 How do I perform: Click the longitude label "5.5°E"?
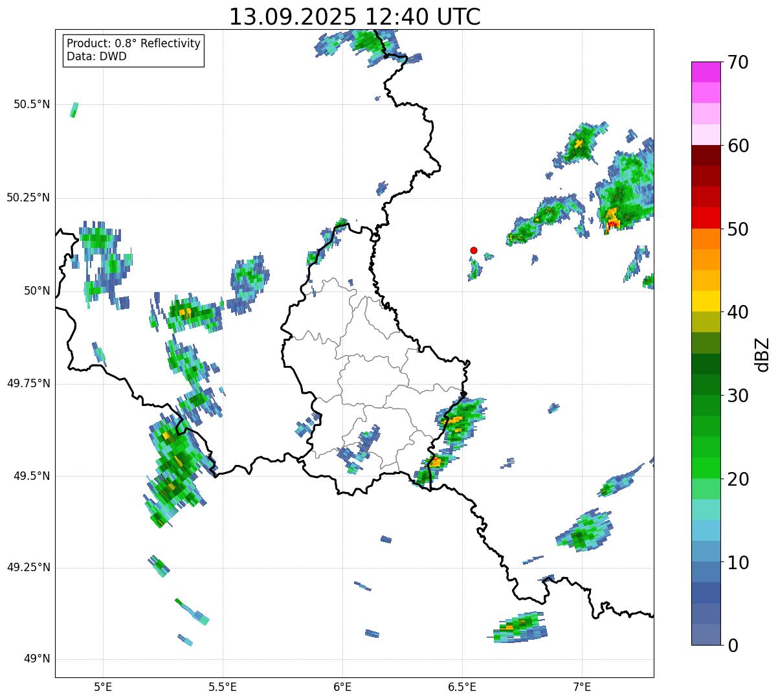click(223, 687)
